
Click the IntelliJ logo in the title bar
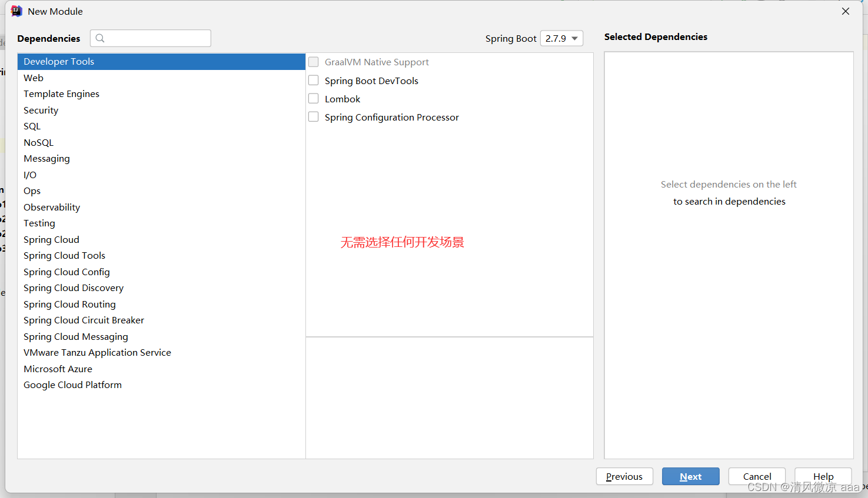point(16,11)
